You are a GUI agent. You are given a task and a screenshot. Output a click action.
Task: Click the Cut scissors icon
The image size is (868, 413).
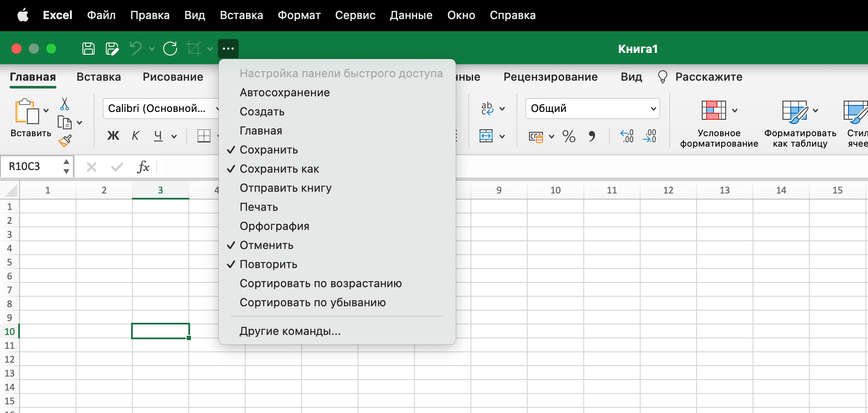pos(65,103)
